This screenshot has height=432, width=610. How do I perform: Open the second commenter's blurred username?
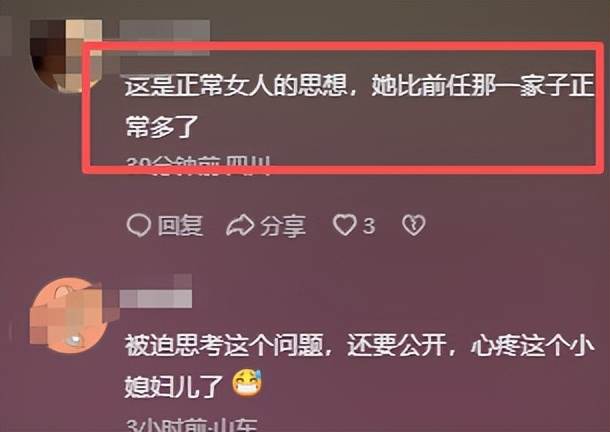[x=156, y=291]
